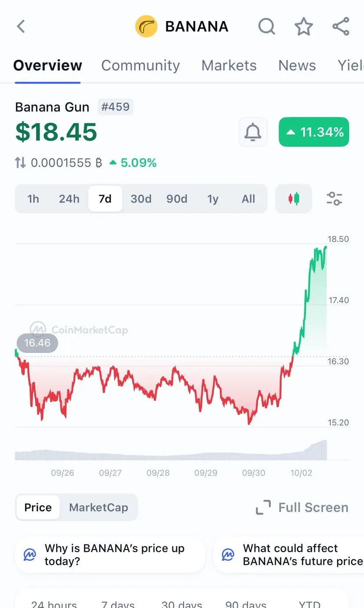Set price alert bell icon
Screen dimensions: 364x608
click(x=252, y=132)
